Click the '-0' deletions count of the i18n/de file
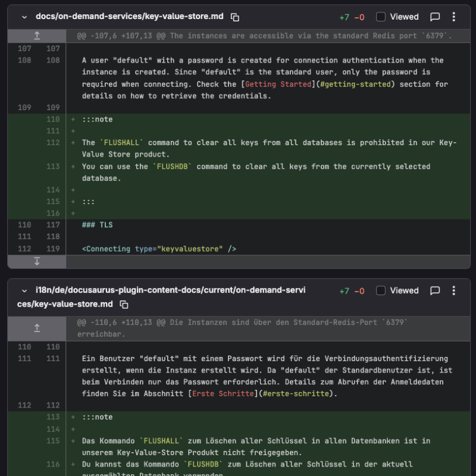 [x=359, y=291]
